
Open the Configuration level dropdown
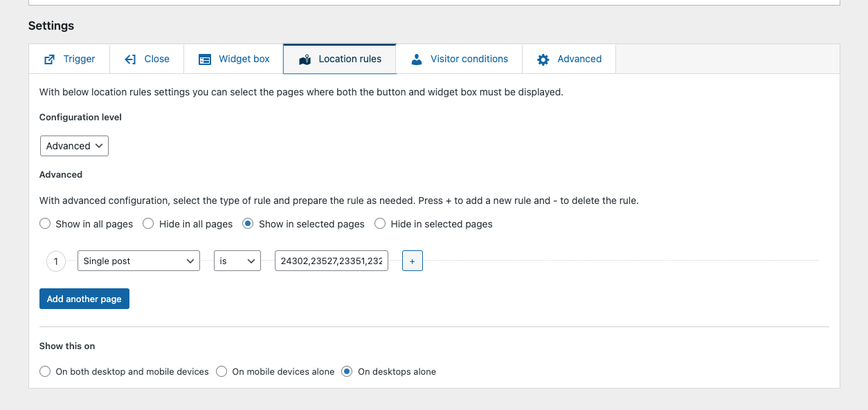point(74,146)
